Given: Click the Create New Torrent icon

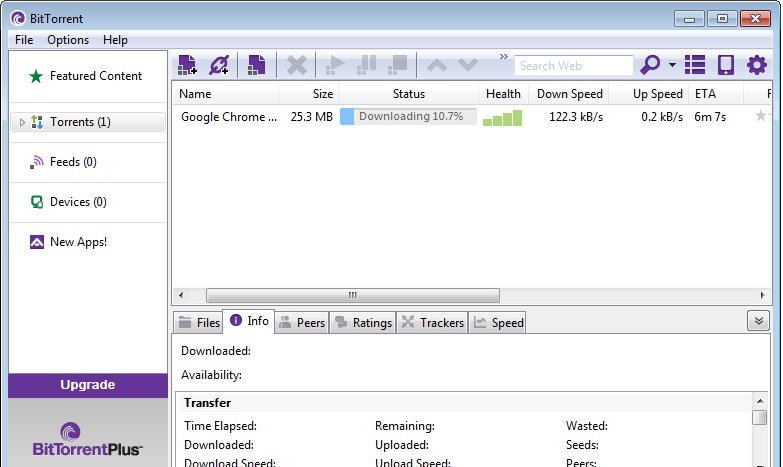Looking at the screenshot, I should click(x=257, y=66).
